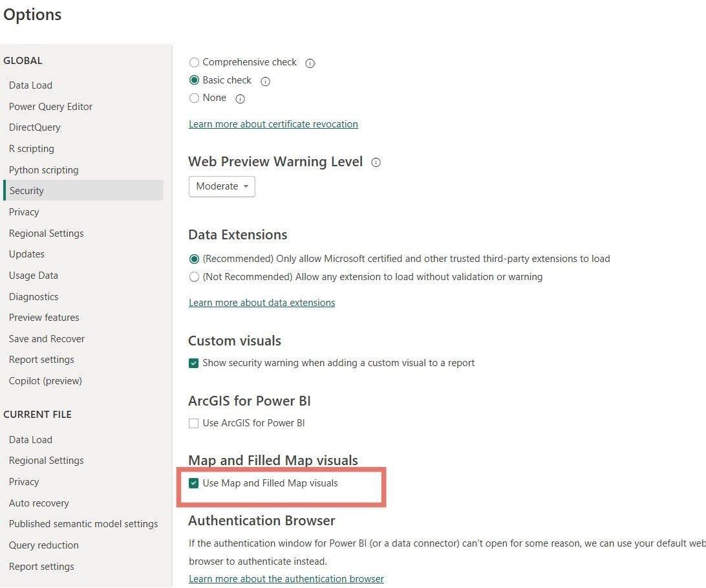
Task: Open Preview features page
Action: click(44, 318)
